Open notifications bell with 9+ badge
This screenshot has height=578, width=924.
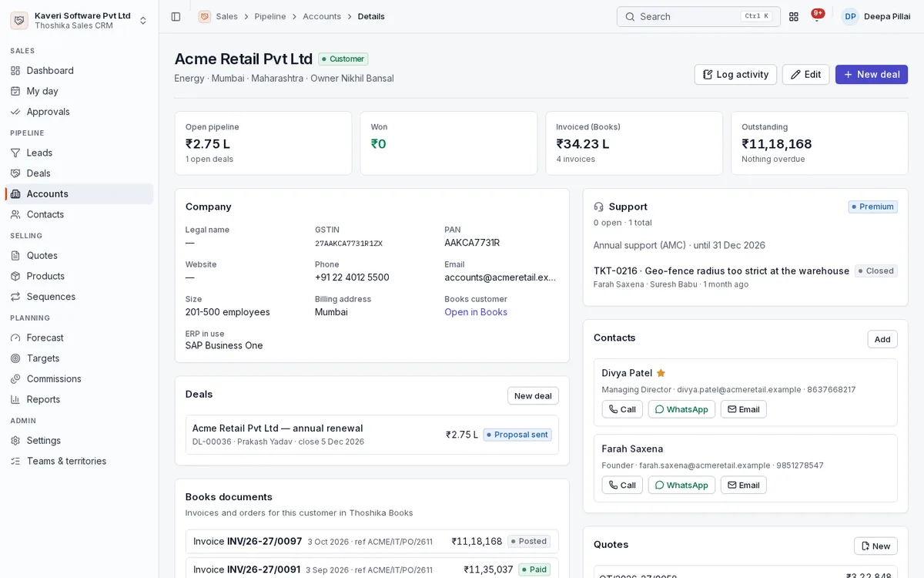click(x=817, y=16)
